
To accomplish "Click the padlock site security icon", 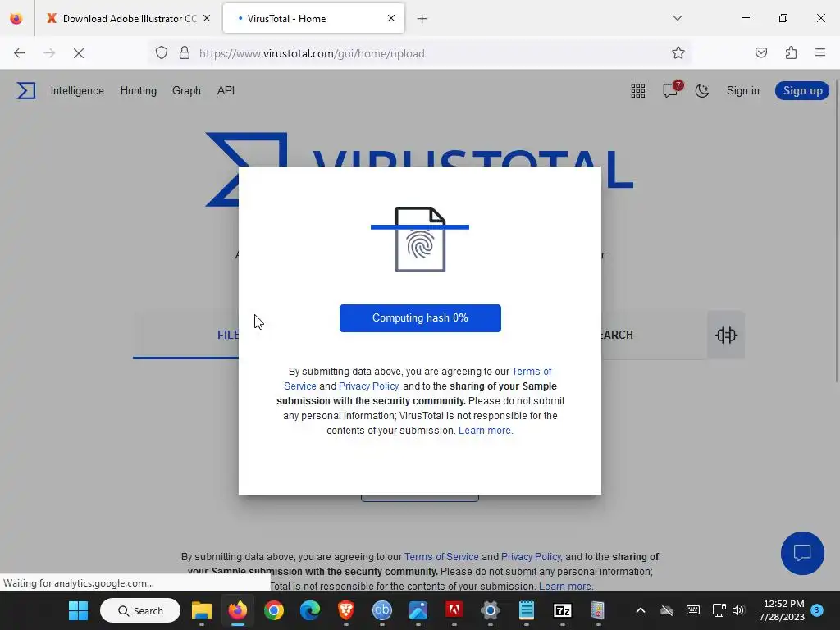I will tap(185, 53).
